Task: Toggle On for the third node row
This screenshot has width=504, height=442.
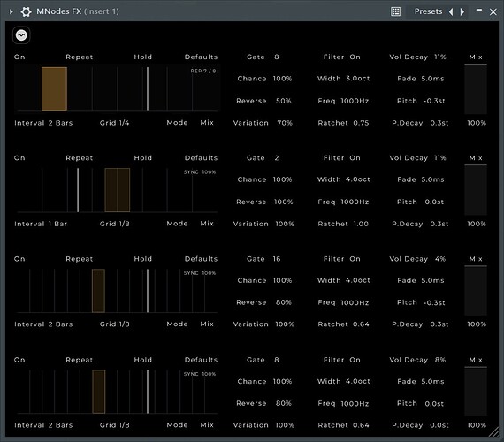Action: coord(19,259)
